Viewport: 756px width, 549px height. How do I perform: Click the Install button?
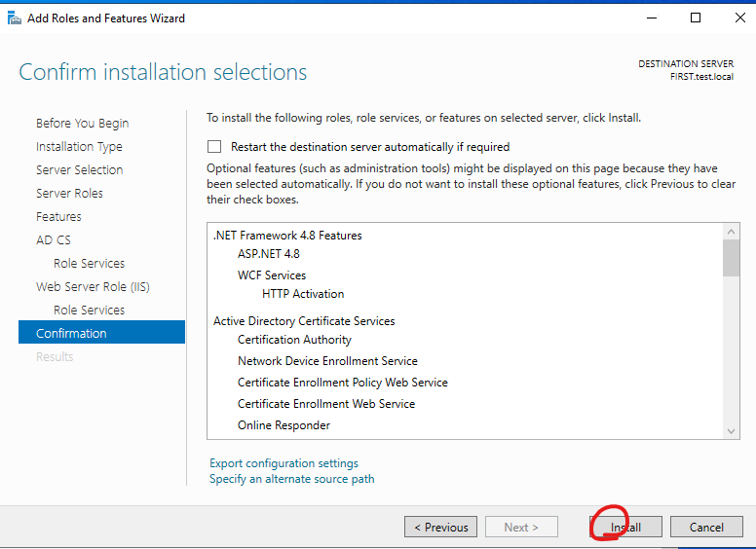pos(625,527)
